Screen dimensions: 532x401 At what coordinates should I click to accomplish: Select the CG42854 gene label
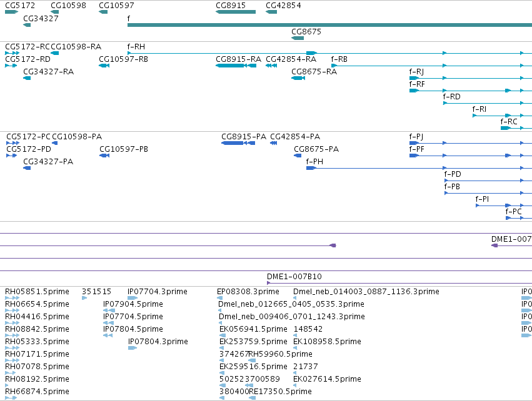283,6
